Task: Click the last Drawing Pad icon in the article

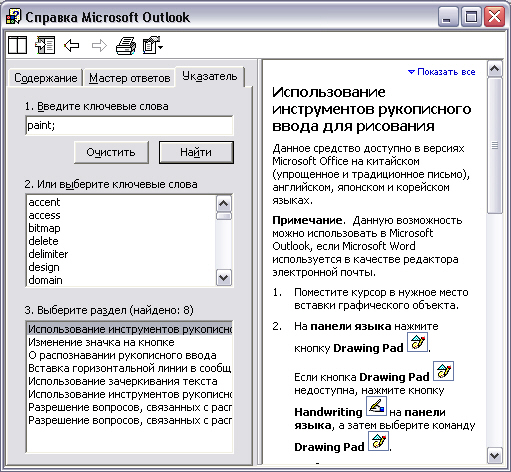Action: [378, 441]
